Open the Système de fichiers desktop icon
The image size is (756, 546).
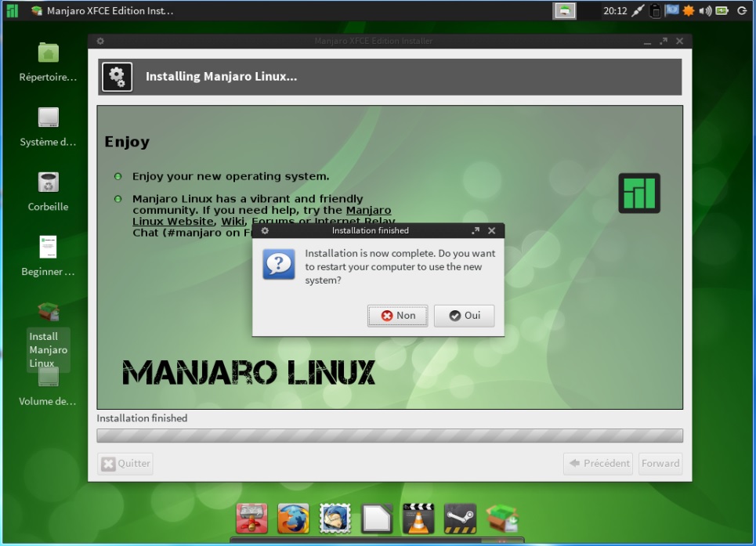tap(49, 117)
